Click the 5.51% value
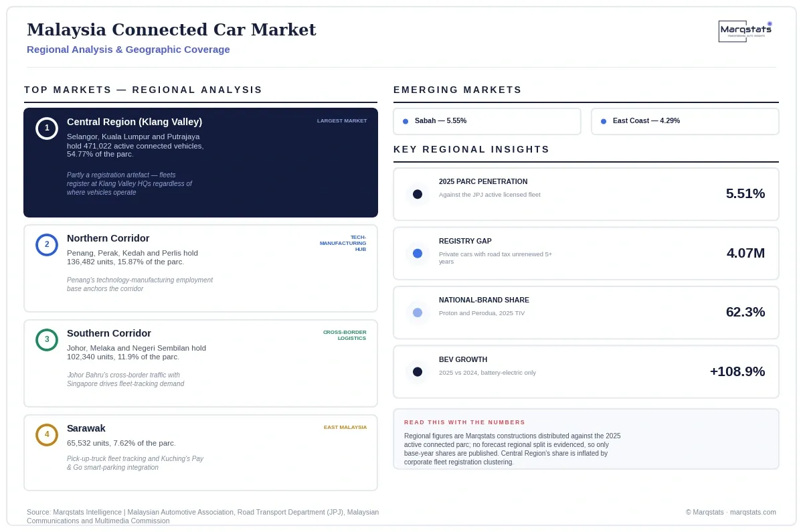This screenshot has width=803, height=532. pyautogui.click(x=745, y=194)
